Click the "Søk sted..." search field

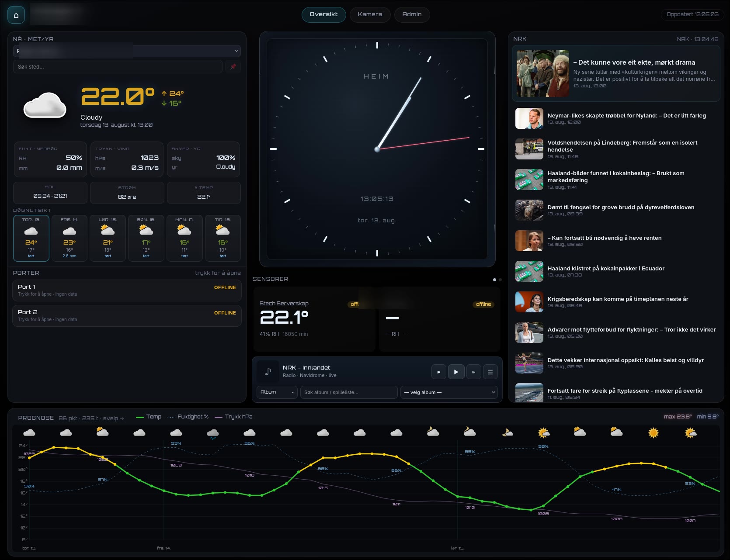(118, 67)
